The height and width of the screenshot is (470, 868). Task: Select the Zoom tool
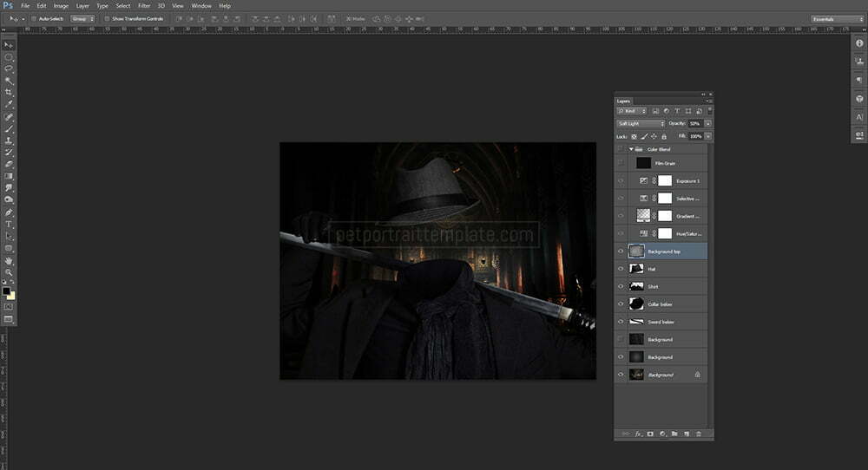pyautogui.click(x=10, y=272)
